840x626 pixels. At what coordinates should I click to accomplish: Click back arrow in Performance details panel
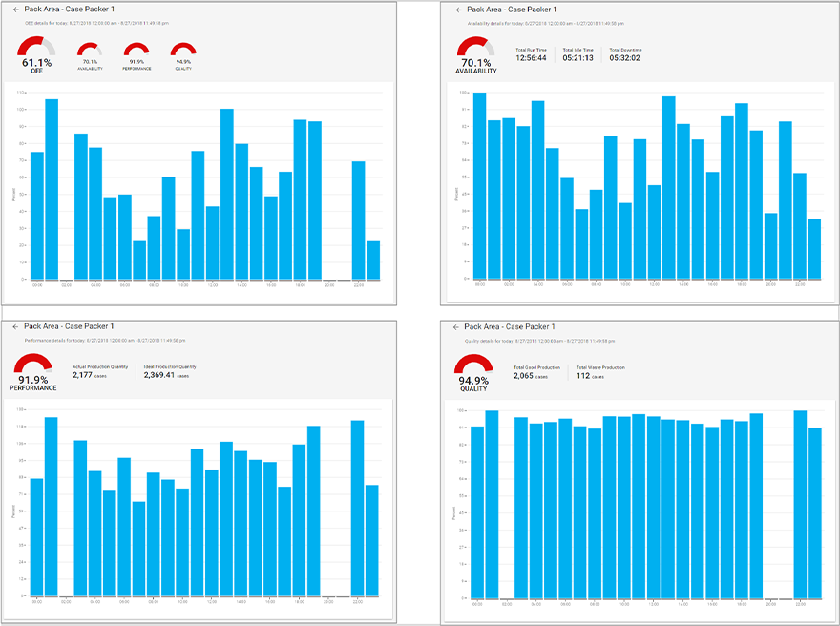point(15,327)
